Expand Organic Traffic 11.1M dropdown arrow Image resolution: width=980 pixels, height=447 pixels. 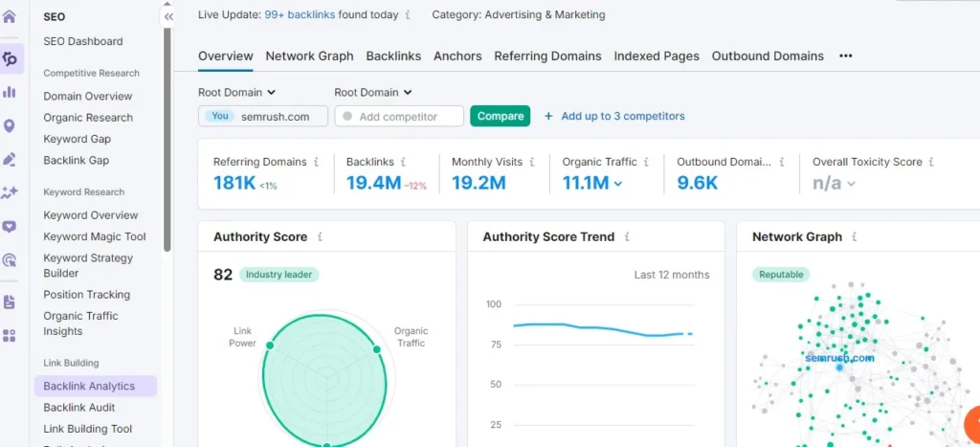618,184
